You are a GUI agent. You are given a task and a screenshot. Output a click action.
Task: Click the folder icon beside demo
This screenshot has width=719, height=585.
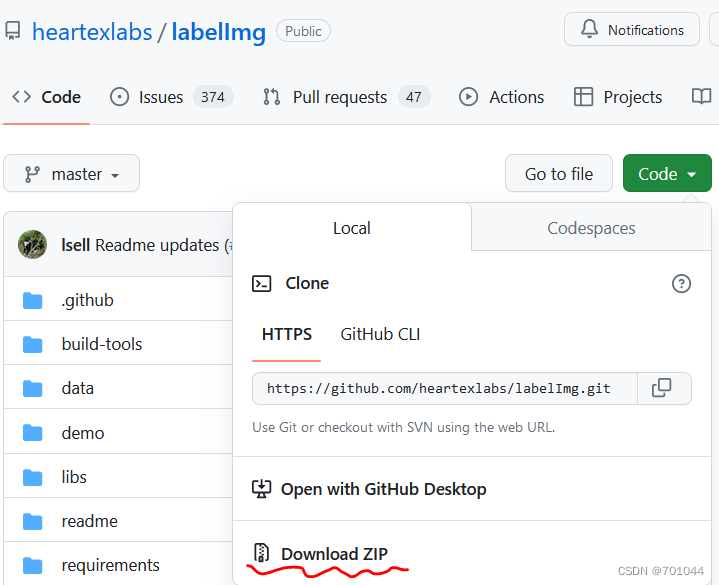point(33,433)
